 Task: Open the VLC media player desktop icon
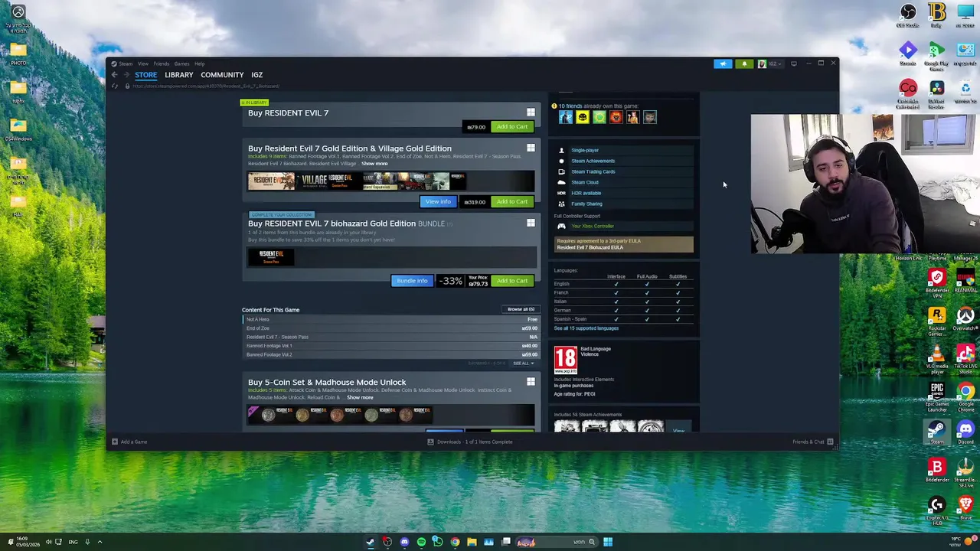(937, 358)
